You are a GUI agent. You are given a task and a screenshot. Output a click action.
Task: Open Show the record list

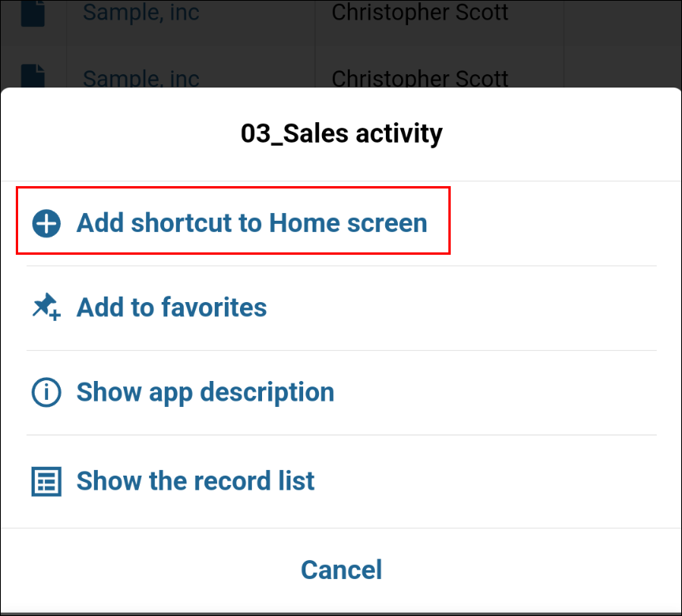tap(195, 481)
